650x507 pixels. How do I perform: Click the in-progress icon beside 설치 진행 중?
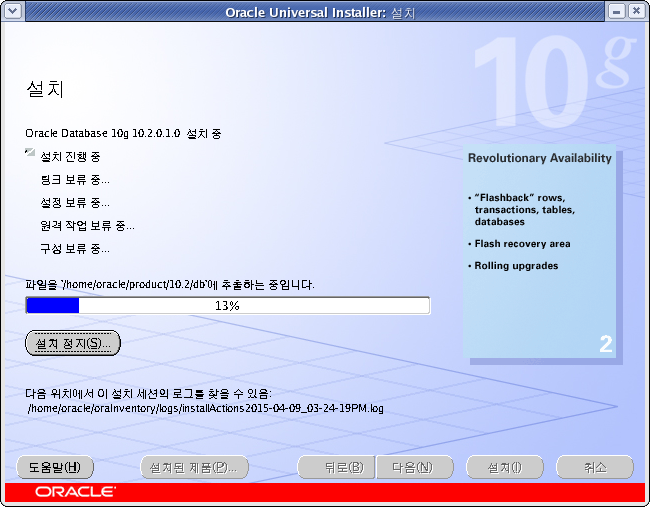point(30,153)
